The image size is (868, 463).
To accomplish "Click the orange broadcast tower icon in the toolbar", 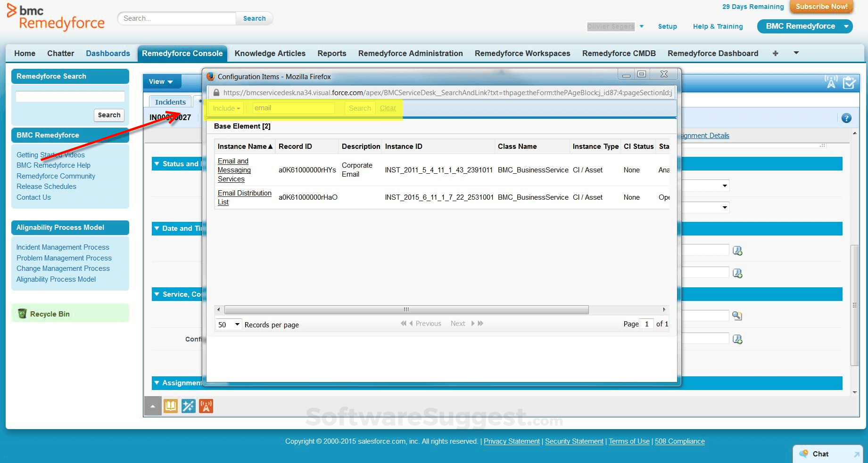I will click(206, 406).
